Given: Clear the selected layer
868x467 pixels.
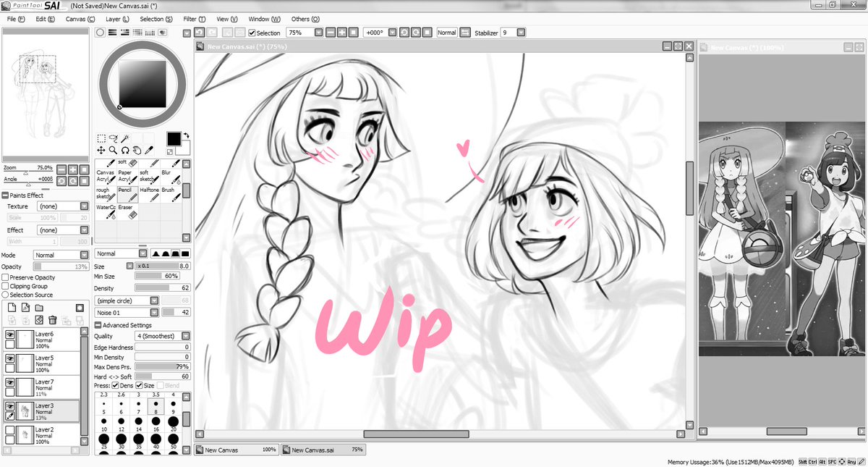Looking at the screenshot, I should click(40, 320).
